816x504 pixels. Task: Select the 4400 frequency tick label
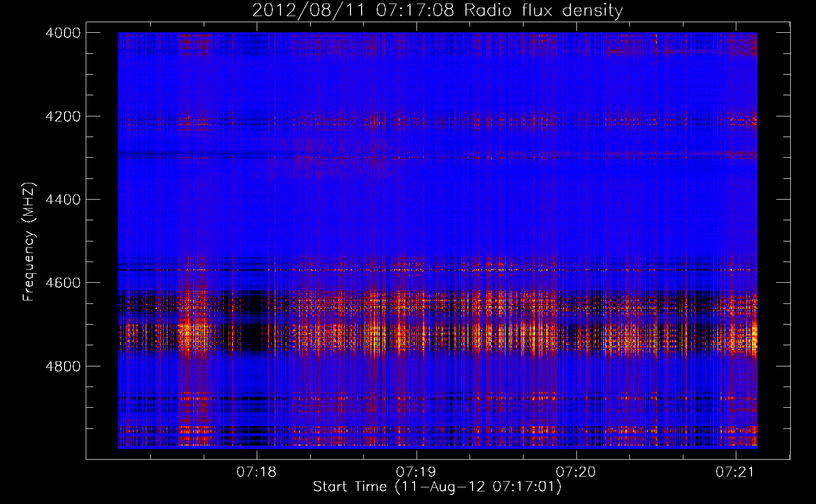coord(63,200)
